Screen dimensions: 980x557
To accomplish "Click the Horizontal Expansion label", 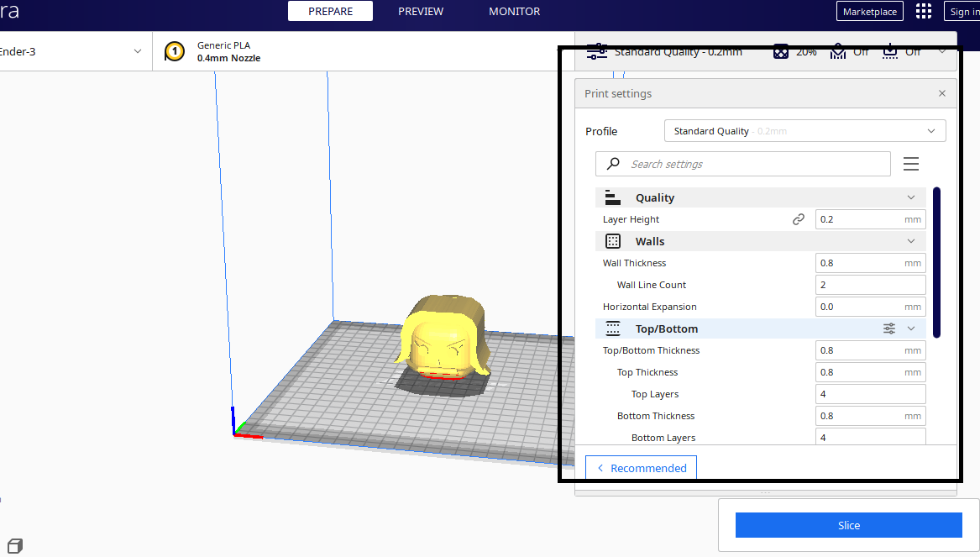I will (x=649, y=307).
